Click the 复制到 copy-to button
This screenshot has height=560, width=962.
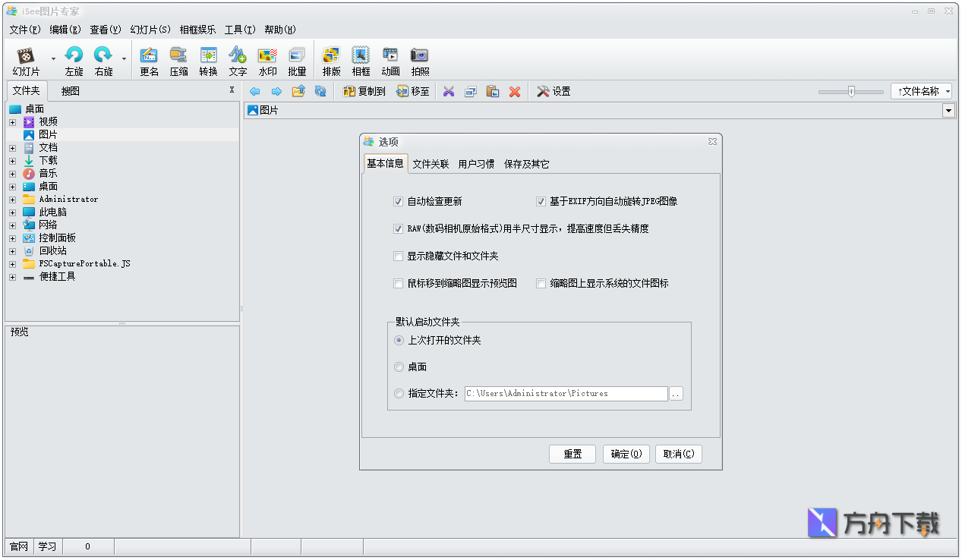(x=364, y=91)
